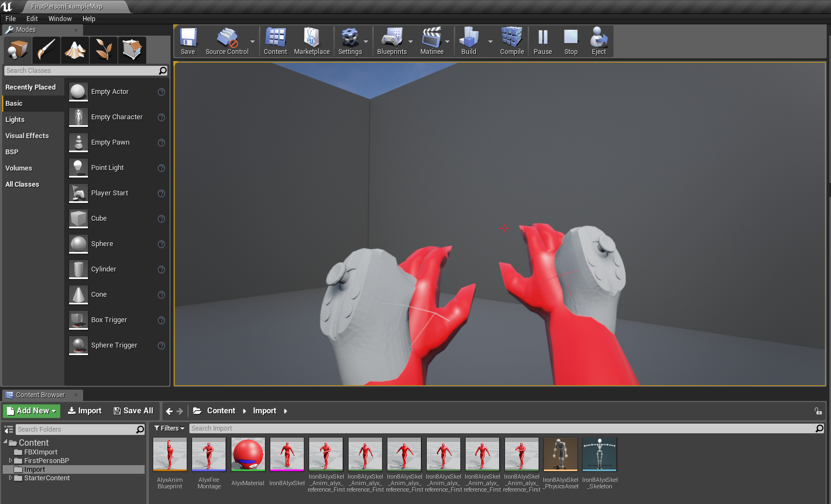Select the Lights category tab
Viewport: 831px width, 504px height.
pyautogui.click(x=15, y=120)
